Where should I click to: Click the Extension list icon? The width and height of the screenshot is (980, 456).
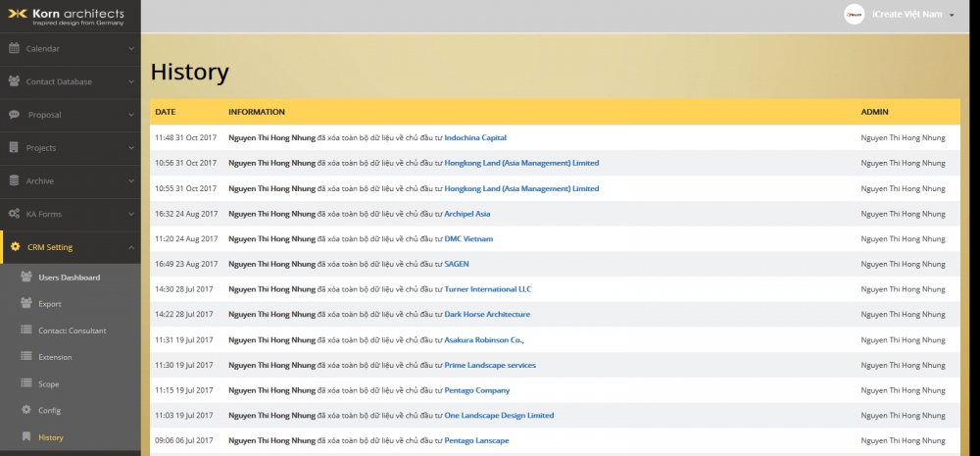click(x=26, y=357)
